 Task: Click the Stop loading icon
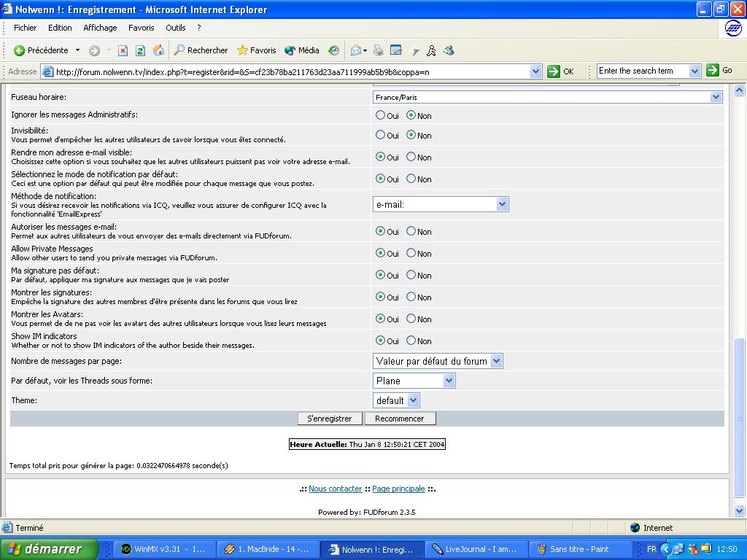123,50
